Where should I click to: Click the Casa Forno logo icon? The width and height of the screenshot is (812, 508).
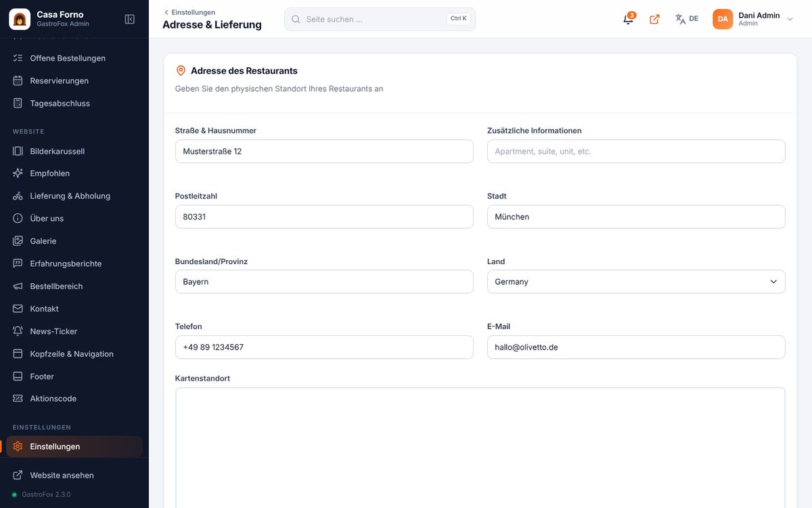click(x=20, y=19)
